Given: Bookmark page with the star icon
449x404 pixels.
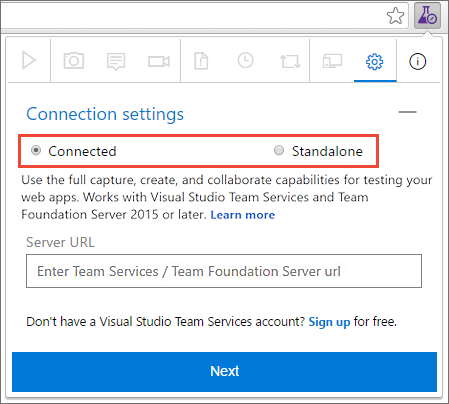Looking at the screenshot, I should click(395, 16).
